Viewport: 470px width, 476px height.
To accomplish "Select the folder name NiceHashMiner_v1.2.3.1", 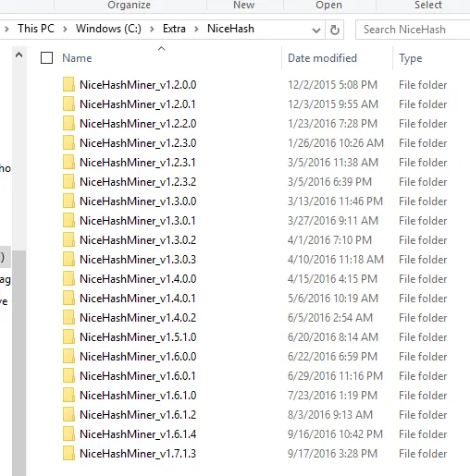I will (x=138, y=163).
